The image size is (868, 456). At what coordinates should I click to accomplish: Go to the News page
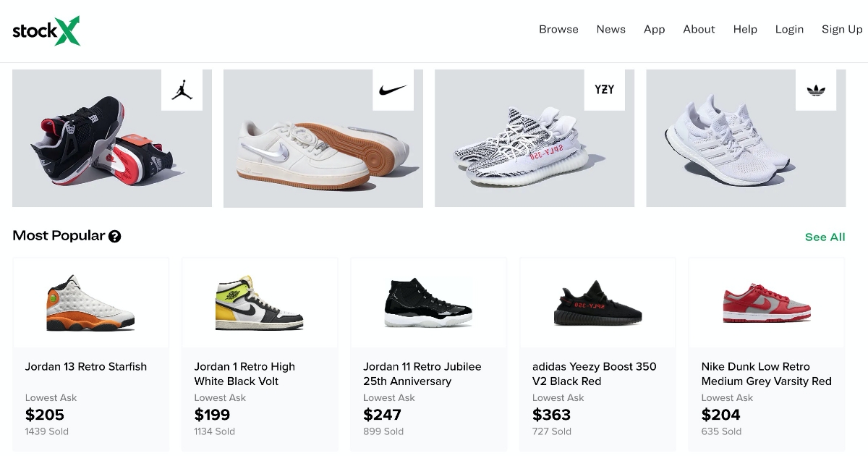610,30
